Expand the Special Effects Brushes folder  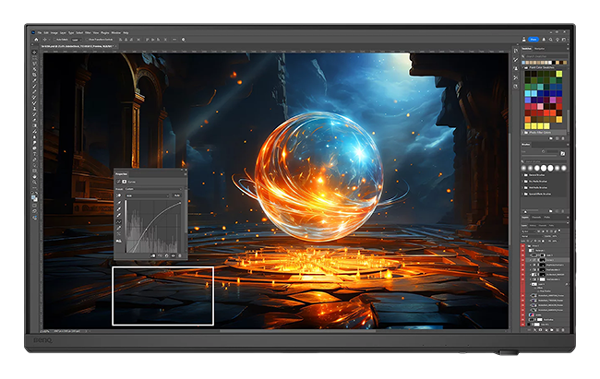pos(522,194)
